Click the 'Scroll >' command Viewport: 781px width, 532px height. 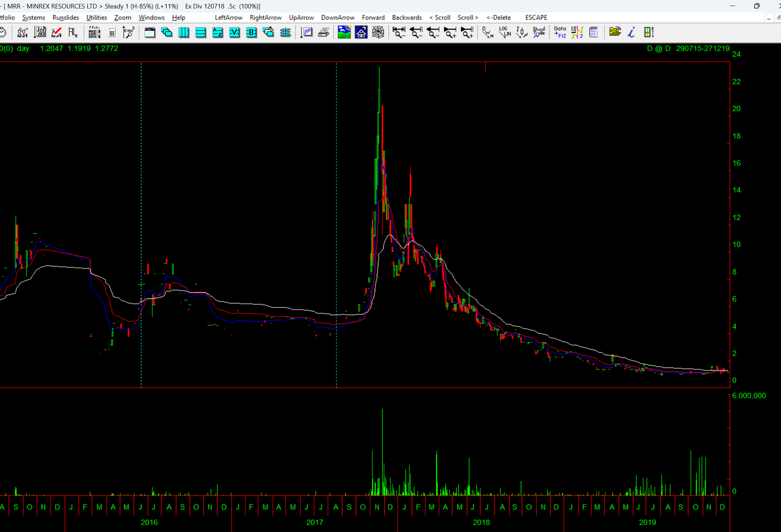[x=468, y=18]
